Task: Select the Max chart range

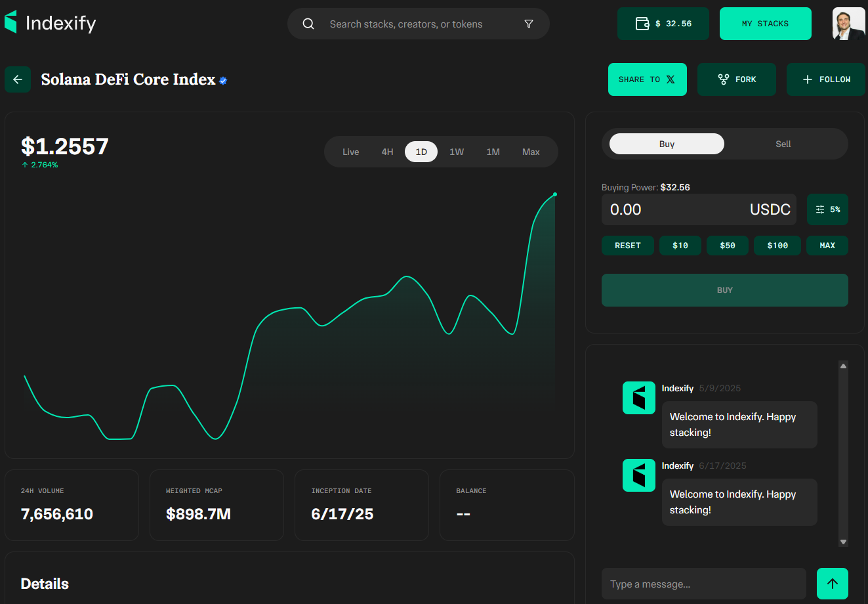Action: [x=531, y=152]
